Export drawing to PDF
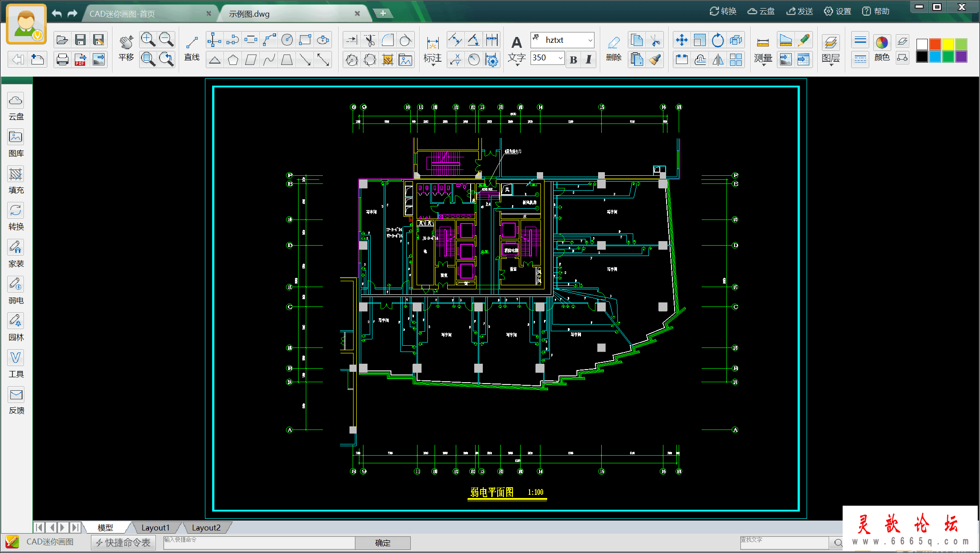 (x=80, y=59)
